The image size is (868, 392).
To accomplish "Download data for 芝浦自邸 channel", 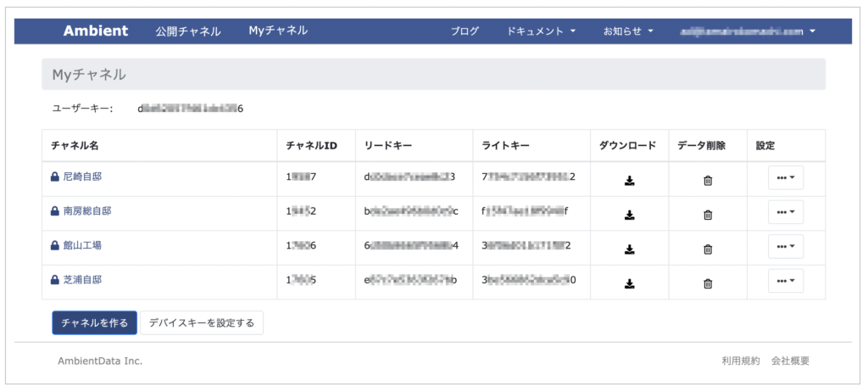I will [x=629, y=283].
